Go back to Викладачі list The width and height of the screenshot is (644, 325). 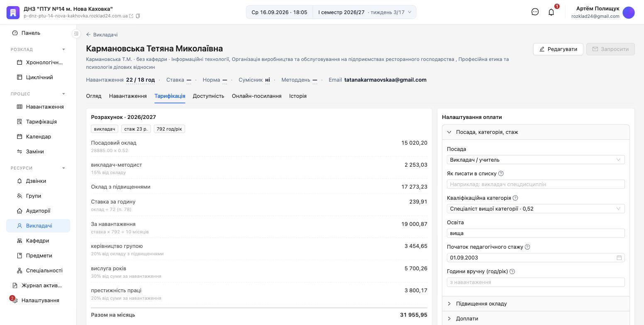[x=102, y=35]
